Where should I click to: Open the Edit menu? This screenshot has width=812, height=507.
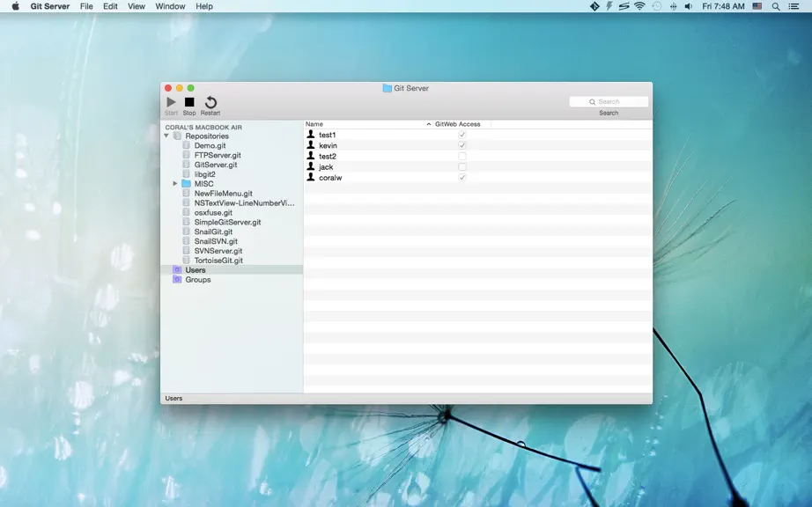coord(110,6)
